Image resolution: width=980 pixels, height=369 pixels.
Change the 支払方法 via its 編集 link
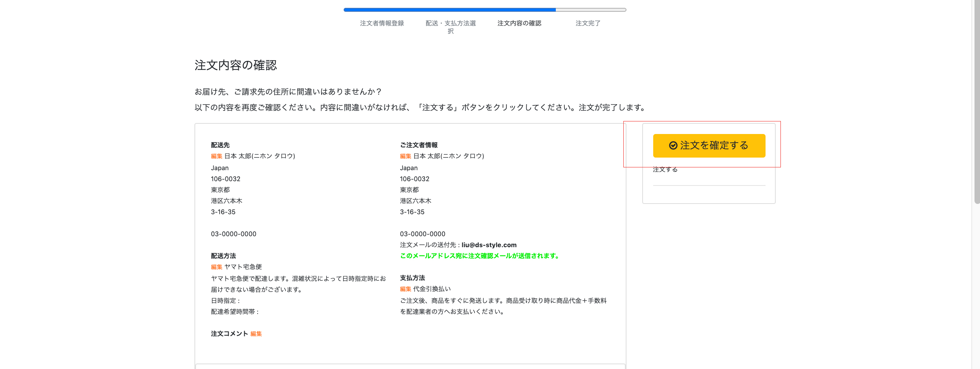click(x=405, y=289)
